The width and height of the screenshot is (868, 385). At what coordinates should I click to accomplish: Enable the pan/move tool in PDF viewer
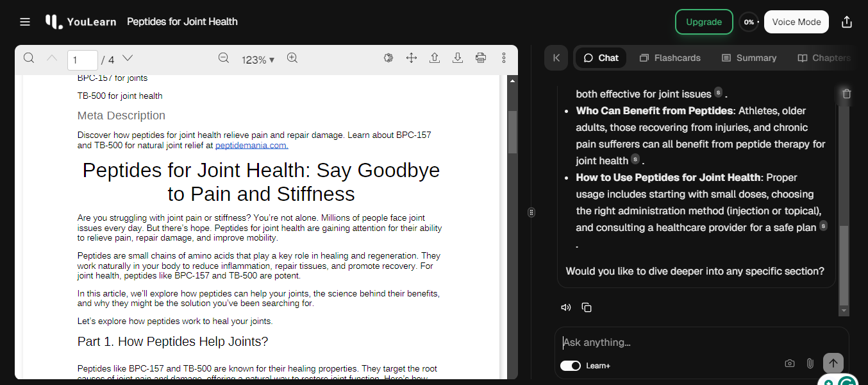(x=412, y=58)
